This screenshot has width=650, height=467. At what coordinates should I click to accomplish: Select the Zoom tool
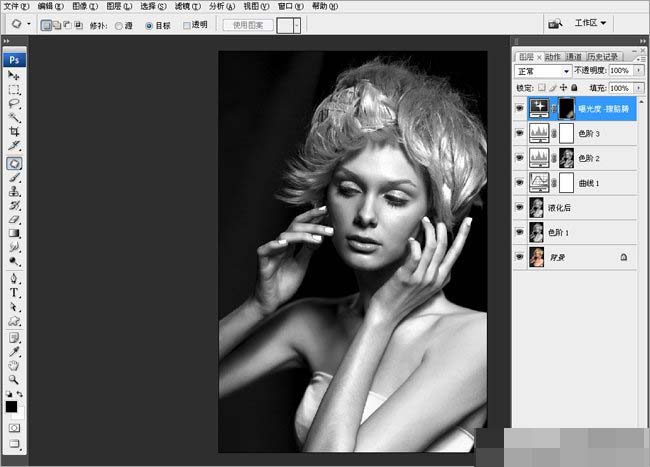coord(14,380)
